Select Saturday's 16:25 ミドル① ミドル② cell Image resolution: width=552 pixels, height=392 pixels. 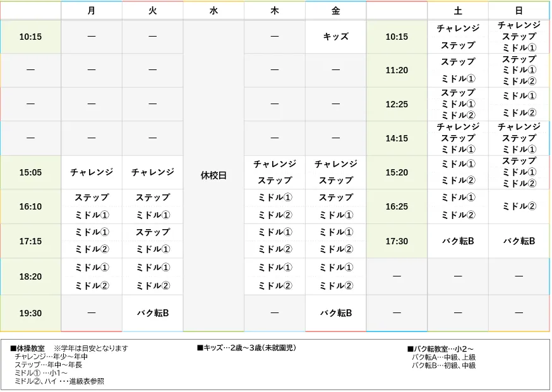(x=458, y=206)
